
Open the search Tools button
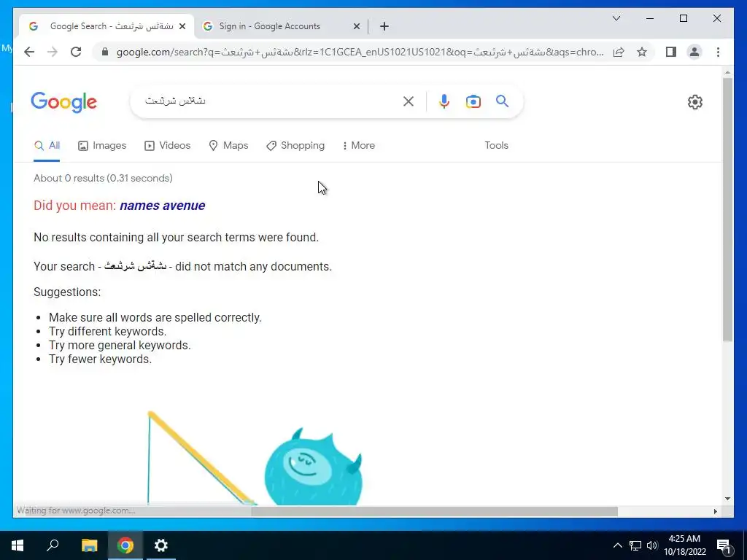click(x=496, y=146)
